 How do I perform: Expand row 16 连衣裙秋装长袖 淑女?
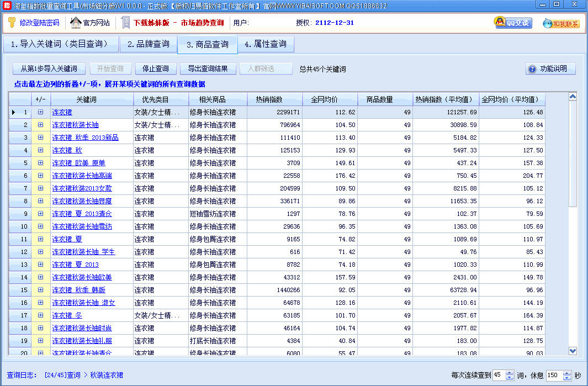point(40,303)
